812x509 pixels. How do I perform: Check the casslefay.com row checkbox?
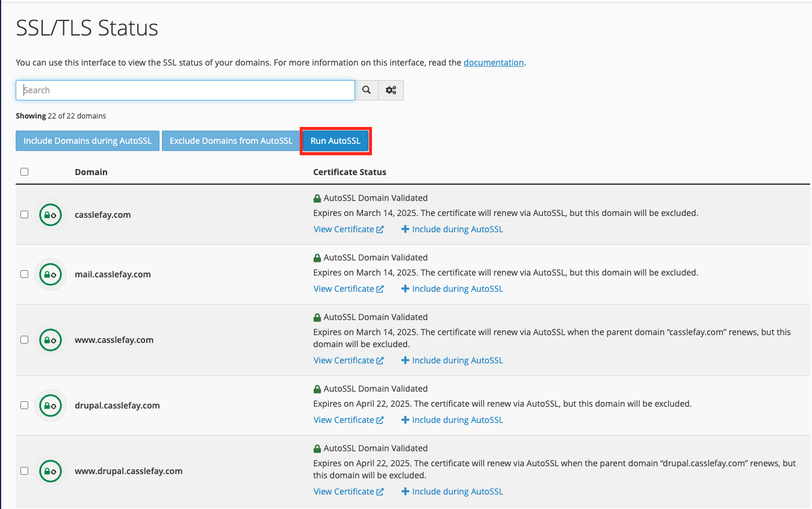(x=24, y=215)
